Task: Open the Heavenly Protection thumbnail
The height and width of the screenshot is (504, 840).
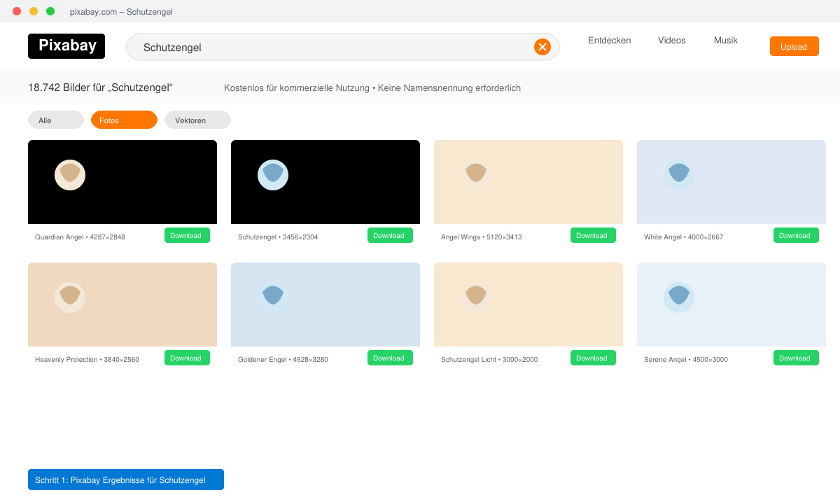Action: click(122, 304)
